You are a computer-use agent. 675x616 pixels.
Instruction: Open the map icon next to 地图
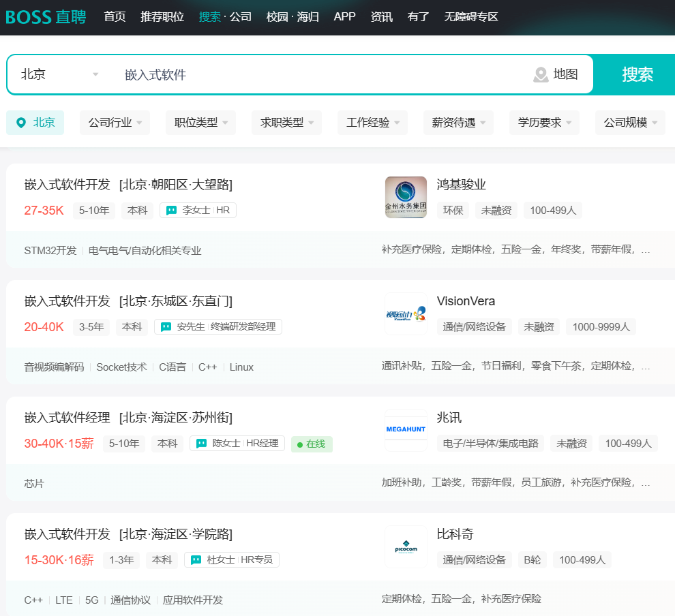point(540,74)
